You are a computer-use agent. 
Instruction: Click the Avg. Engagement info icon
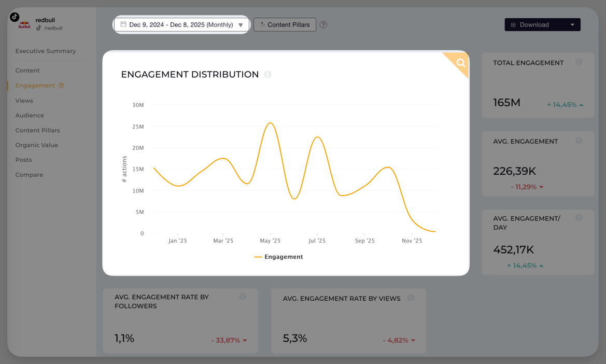pyautogui.click(x=579, y=141)
